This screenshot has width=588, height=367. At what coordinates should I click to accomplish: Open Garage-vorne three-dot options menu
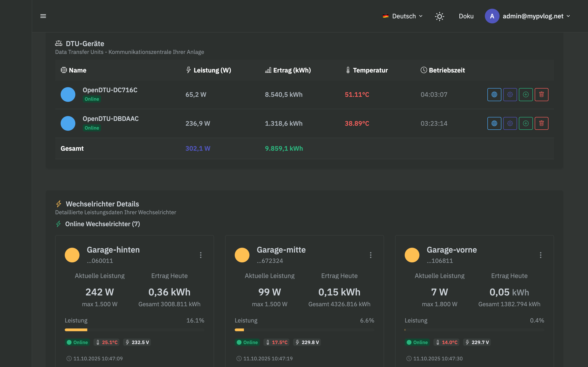pyautogui.click(x=540, y=255)
